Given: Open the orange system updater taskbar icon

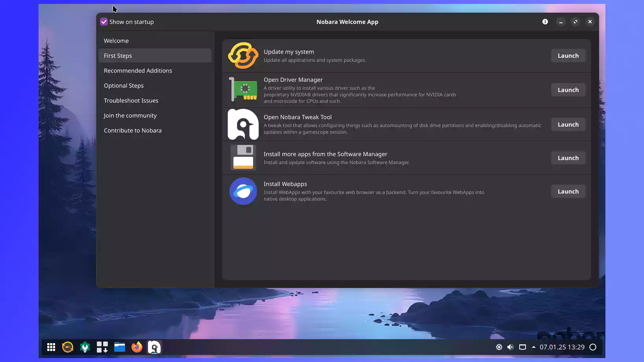Looking at the screenshot, I should click(x=68, y=347).
